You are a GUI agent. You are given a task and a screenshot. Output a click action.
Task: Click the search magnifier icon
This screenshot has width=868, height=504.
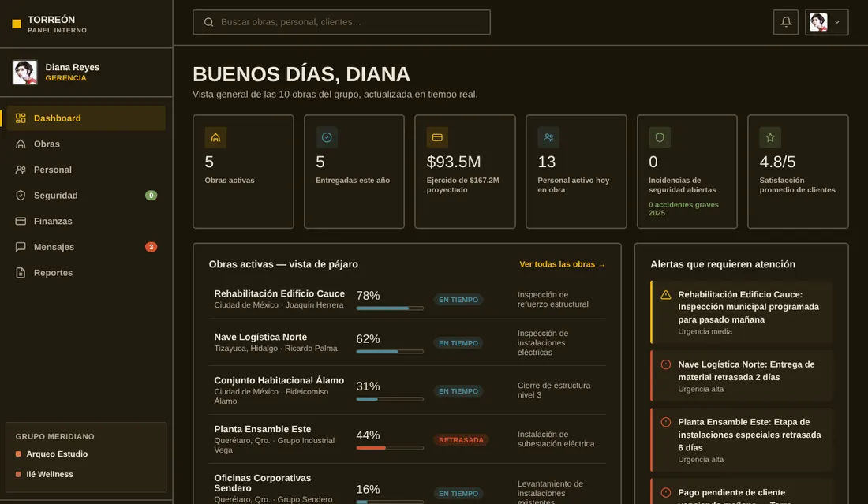pyautogui.click(x=208, y=22)
